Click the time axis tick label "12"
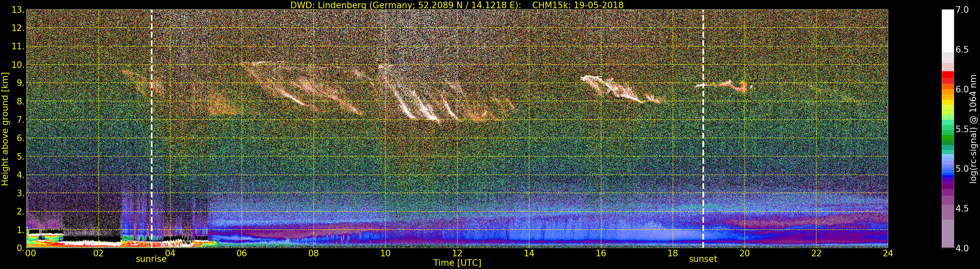This screenshot has width=980, height=269. click(457, 253)
